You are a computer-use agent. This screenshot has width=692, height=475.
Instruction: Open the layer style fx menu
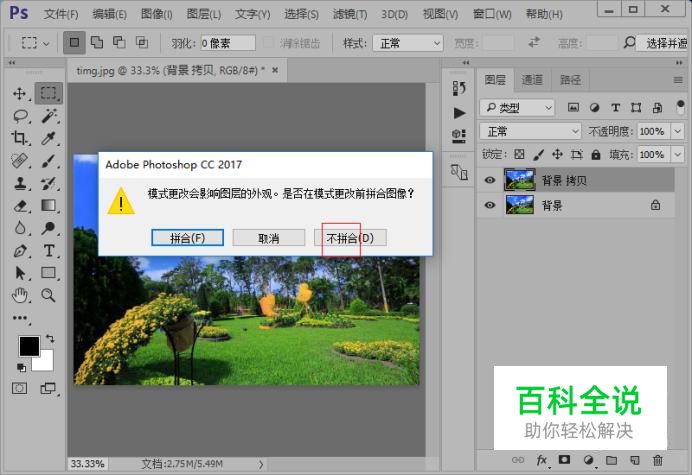click(x=542, y=460)
